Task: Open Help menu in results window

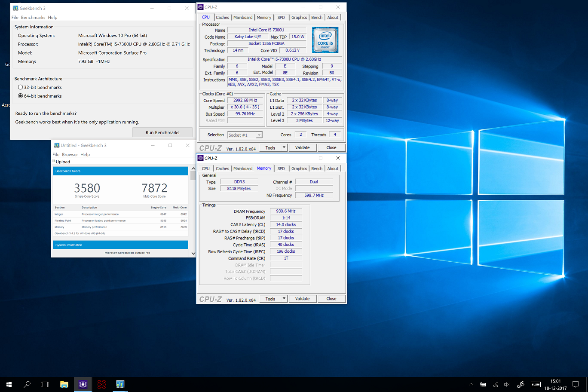Action: [x=85, y=155]
